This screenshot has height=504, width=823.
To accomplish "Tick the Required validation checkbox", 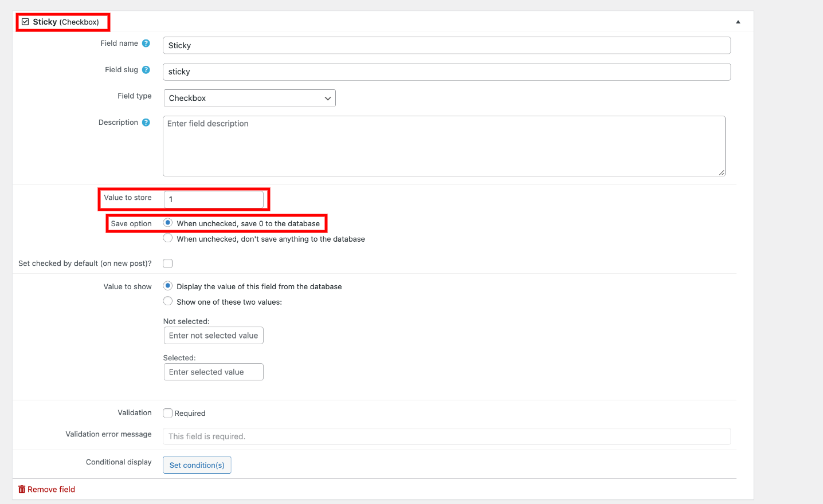I will (168, 413).
